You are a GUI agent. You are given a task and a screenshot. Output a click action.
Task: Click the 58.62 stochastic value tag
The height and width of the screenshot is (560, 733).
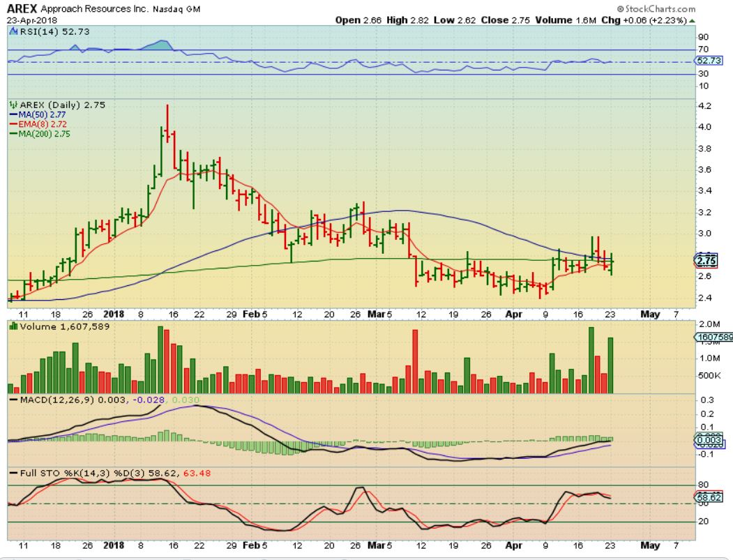tap(709, 497)
